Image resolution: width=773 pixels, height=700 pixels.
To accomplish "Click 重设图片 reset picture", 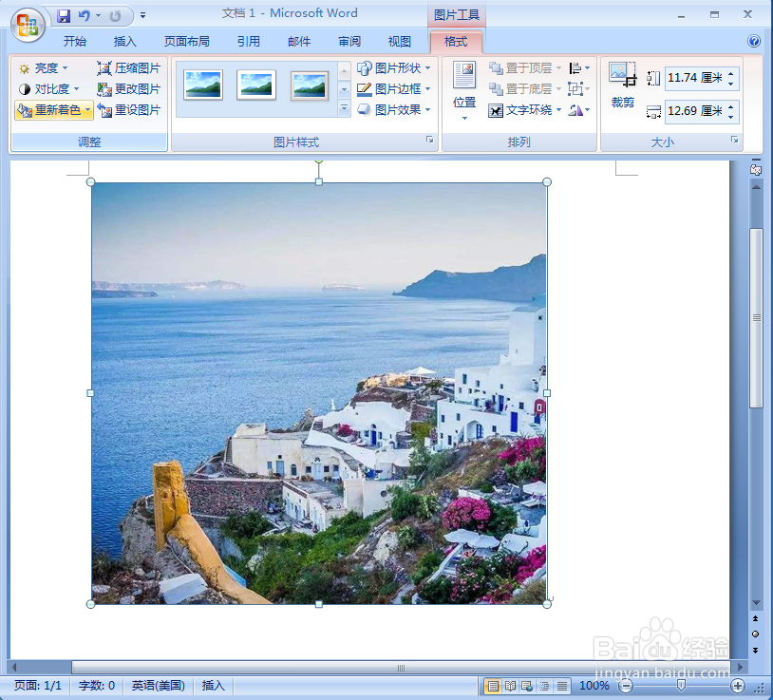I will [128, 110].
